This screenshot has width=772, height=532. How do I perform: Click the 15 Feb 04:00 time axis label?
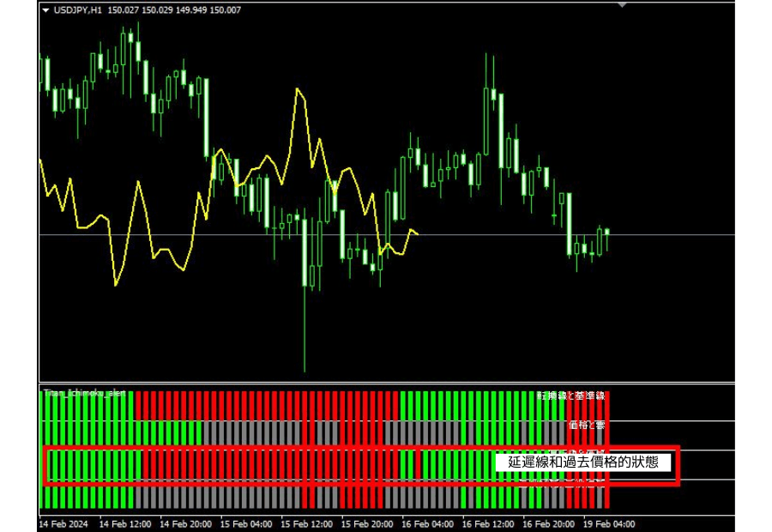coord(245,523)
